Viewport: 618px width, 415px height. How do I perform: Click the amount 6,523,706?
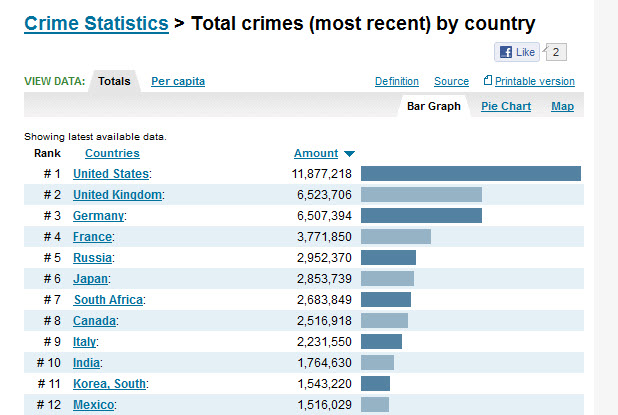click(324, 195)
